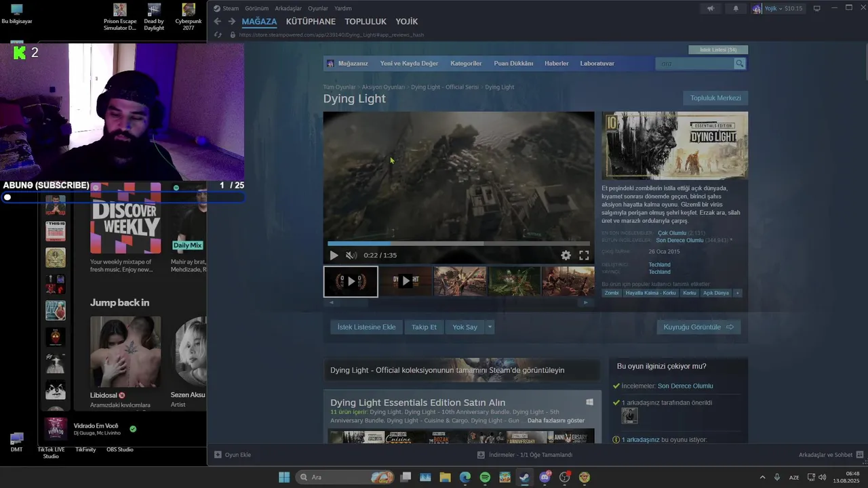868x488 pixels.
Task: Open Spotify from the taskbar
Action: [x=485, y=477]
